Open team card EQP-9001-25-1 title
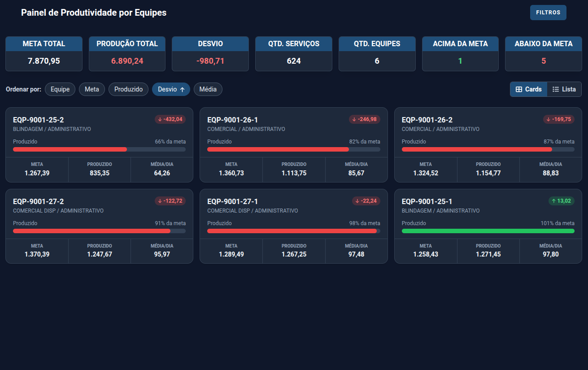The height and width of the screenshot is (370, 588). coord(427,201)
